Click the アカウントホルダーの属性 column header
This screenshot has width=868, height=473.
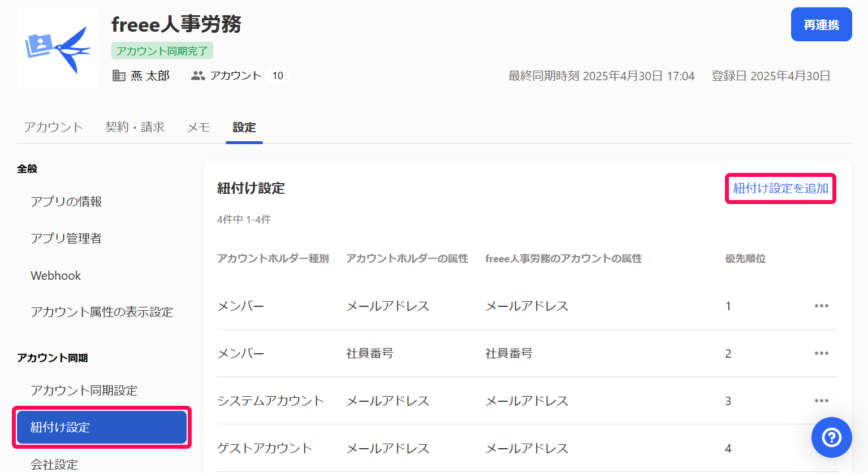(407, 258)
